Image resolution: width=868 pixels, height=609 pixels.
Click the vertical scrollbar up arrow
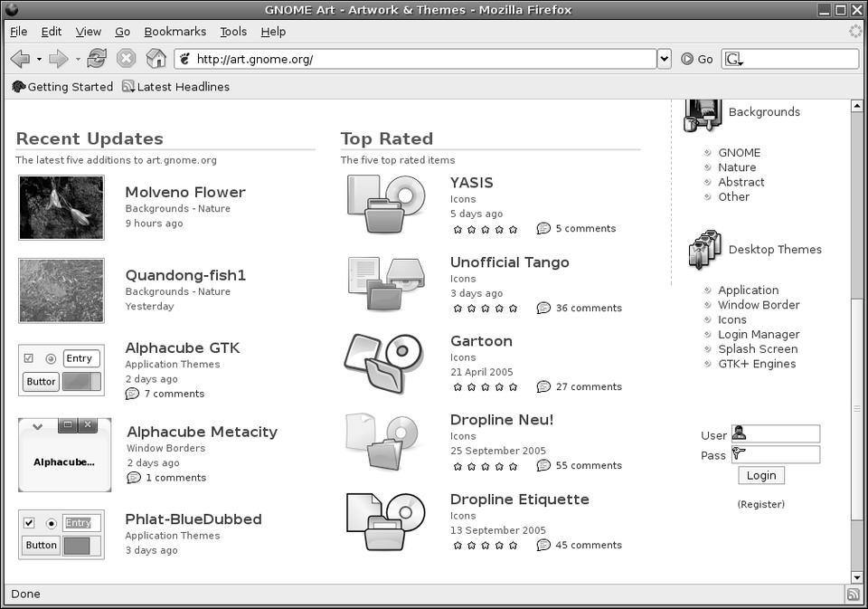coord(857,106)
